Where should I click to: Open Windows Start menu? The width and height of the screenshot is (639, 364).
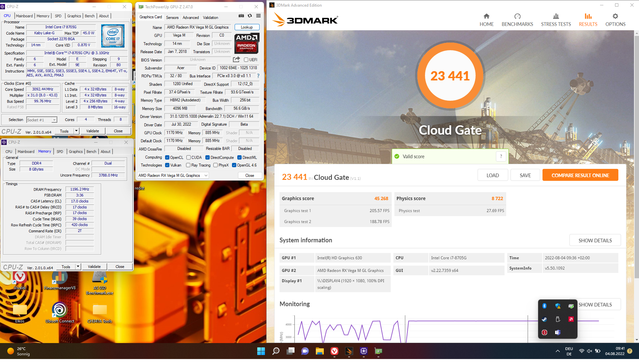[x=261, y=351]
